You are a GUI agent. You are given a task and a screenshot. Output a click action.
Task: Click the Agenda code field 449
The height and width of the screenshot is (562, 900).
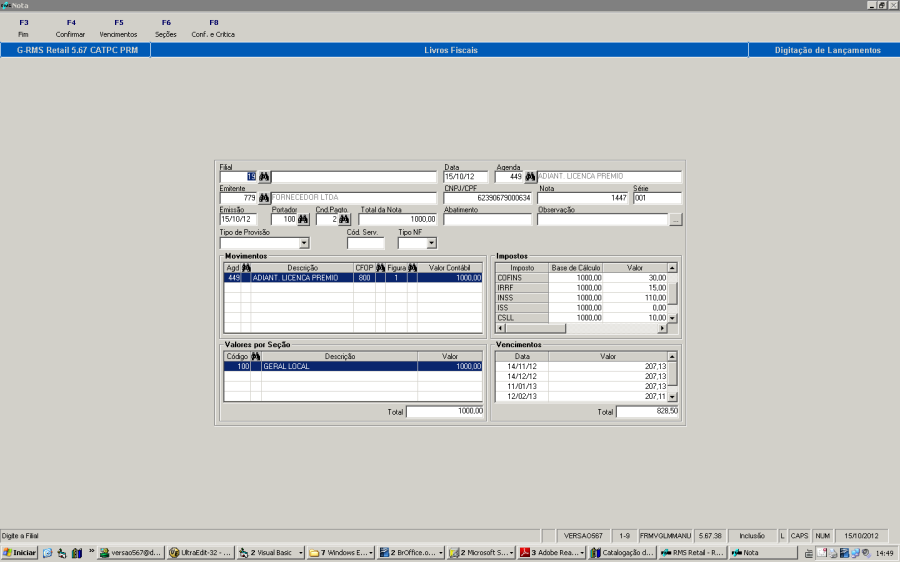(x=509, y=177)
